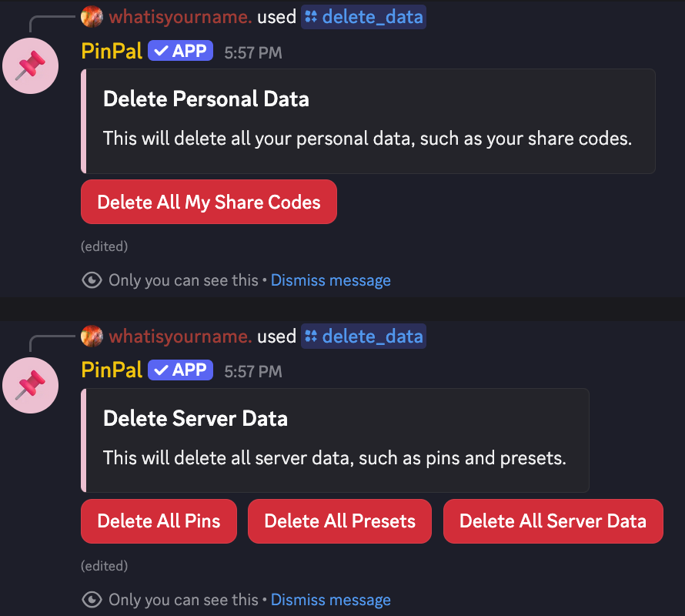Screen dimensions: 685x616
Task: Click the eye icon beside 'Only you can see this'
Action: tap(91, 280)
